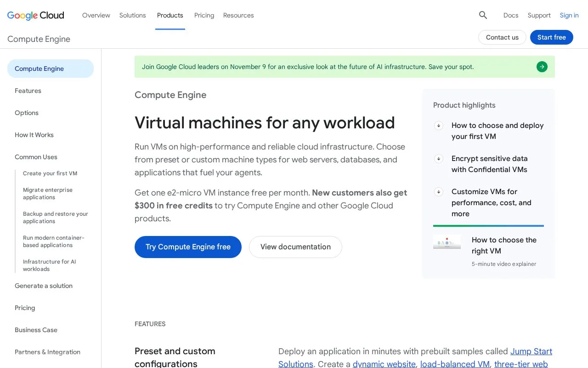Click down-arrow icon beside 'How to choose and deploy'
Image resolution: width=588 pixels, height=368 pixels.
tap(439, 126)
